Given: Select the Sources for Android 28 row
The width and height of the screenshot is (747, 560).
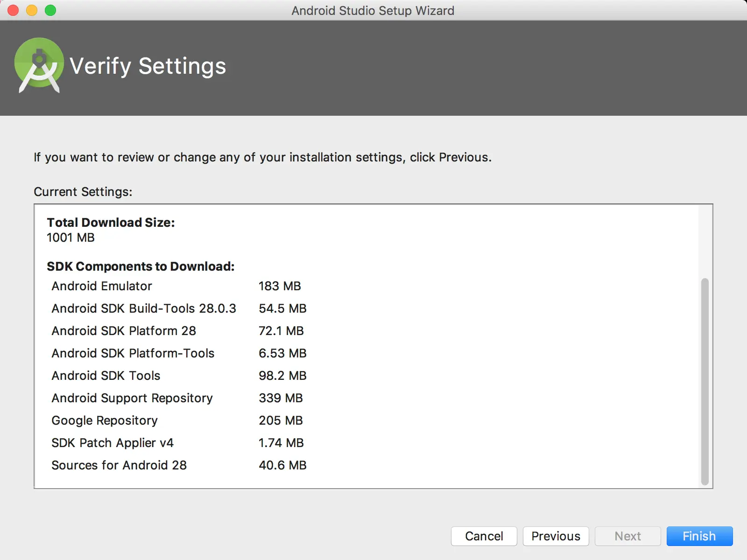Looking at the screenshot, I should (x=119, y=465).
